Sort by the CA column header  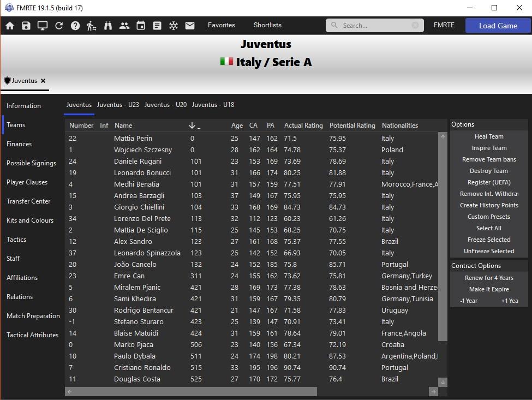point(253,126)
